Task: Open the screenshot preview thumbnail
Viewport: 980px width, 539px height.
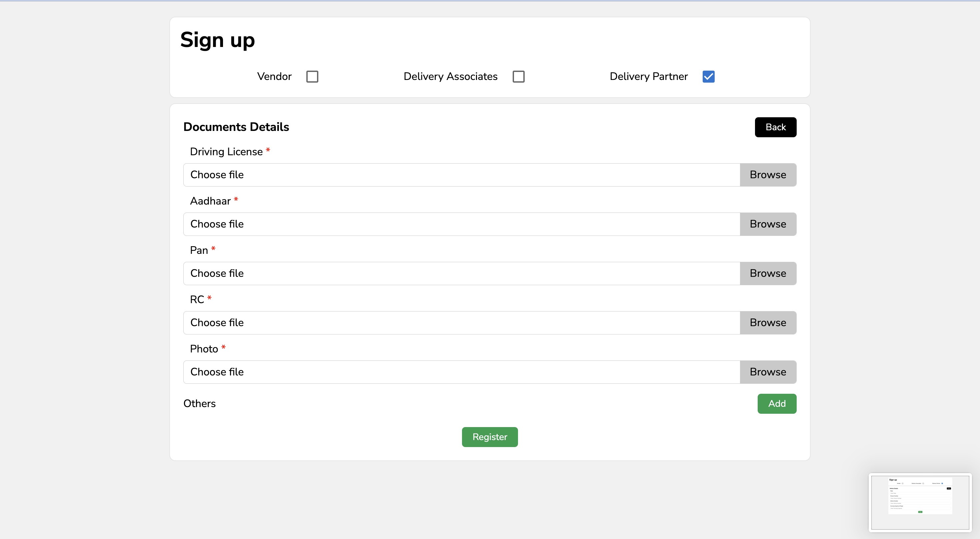Action: click(920, 502)
